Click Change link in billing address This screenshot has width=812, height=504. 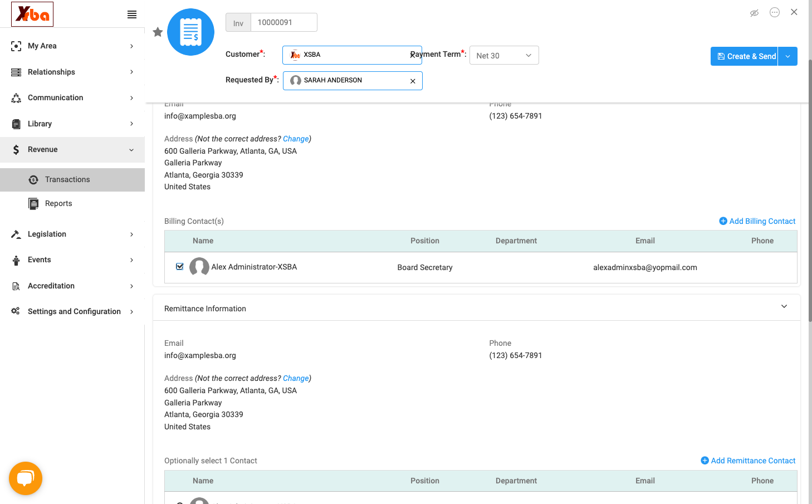pos(296,139)
